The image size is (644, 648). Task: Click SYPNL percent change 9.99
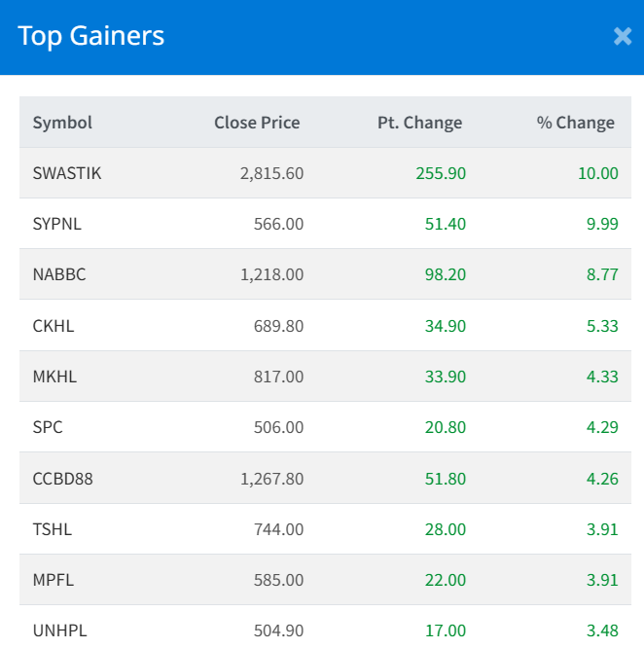[x=601, y=224]
